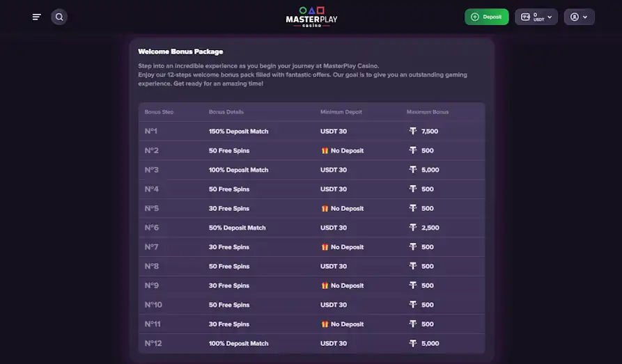Click the plus icon on the Deposit button

pyautogui.click(x=475, y=17)
